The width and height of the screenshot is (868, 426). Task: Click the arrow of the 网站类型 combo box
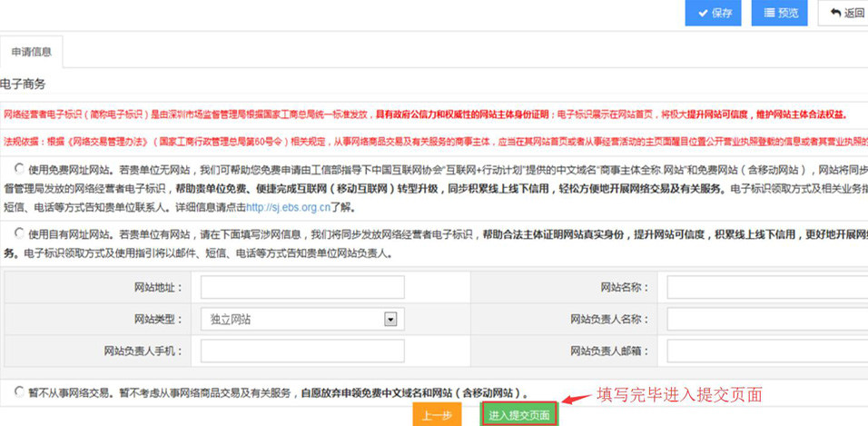pos(390,319)
